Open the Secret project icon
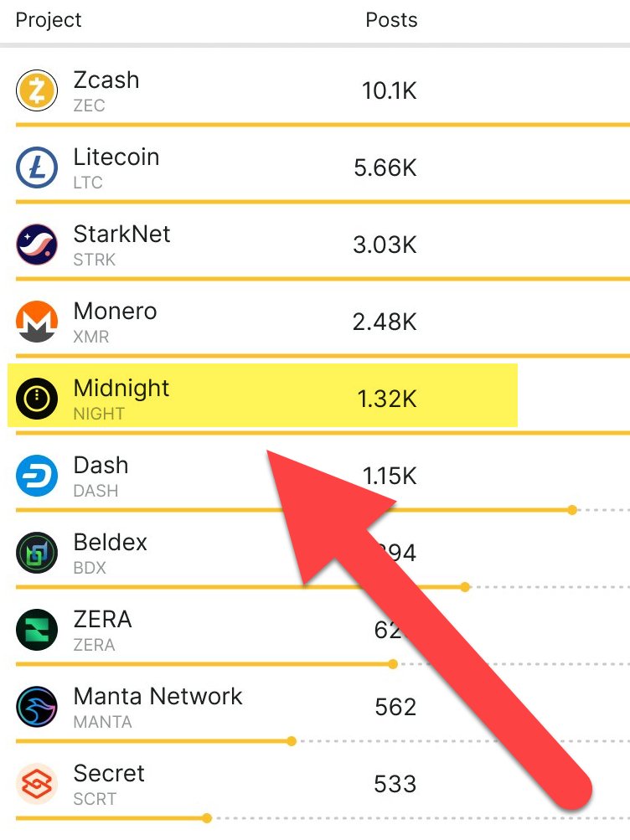630x840 pixels. coord(37,784)
